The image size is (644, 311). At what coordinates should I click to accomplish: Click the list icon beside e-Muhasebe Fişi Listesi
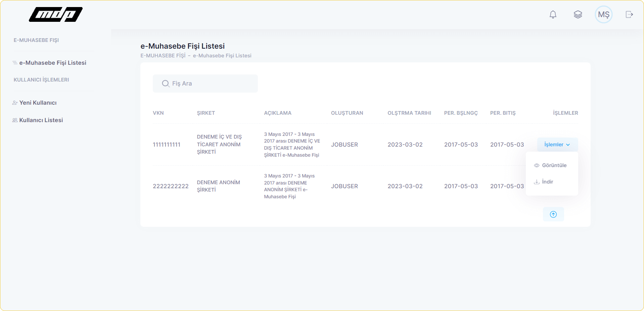tap(15, 63)
